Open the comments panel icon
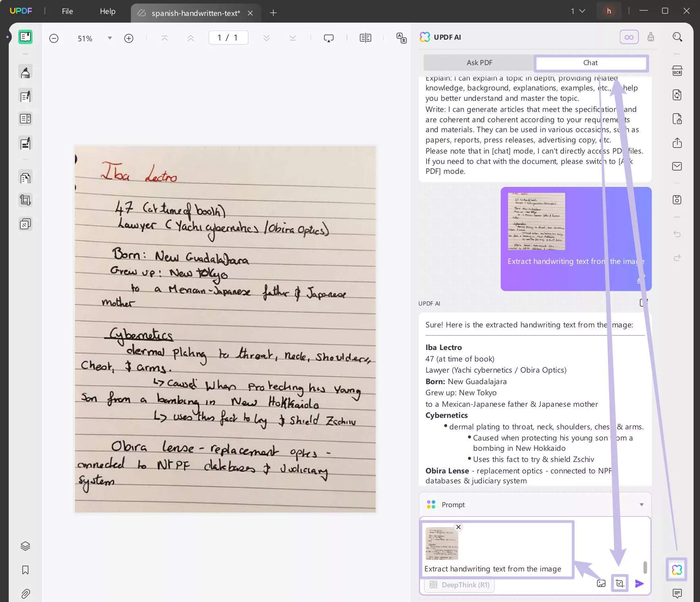The width and height of the screenshot is (700, 602). coord(677,593)
